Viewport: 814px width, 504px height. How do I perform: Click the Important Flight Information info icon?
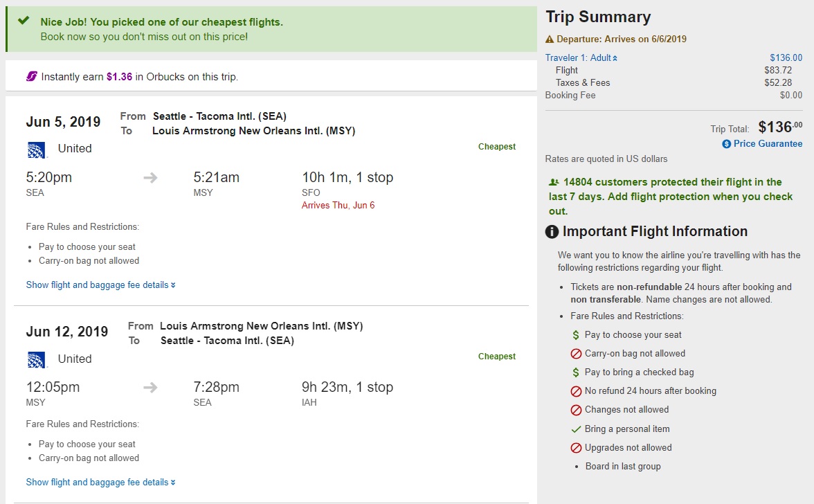pyautogui.click(x=552, y=232)
